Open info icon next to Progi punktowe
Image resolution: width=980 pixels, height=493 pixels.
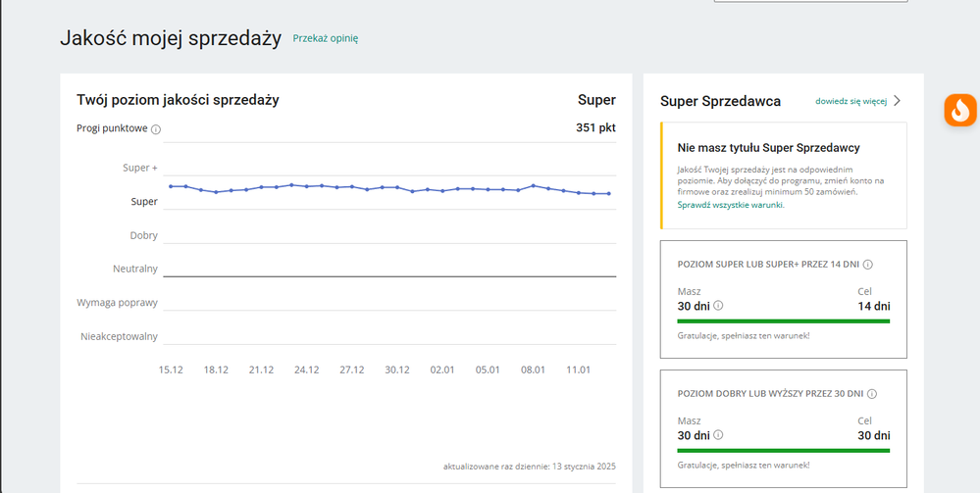(x=156, y=129)
